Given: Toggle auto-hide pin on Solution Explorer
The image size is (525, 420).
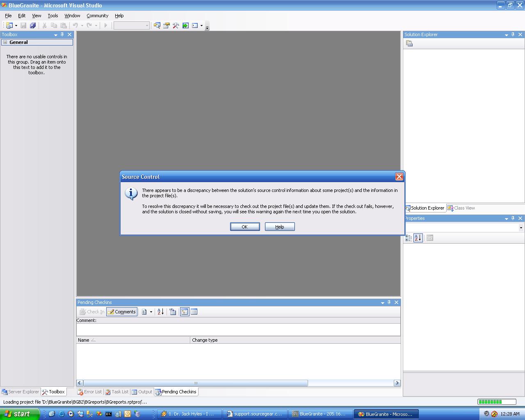Looking at the screenshot, I should 513,34.
